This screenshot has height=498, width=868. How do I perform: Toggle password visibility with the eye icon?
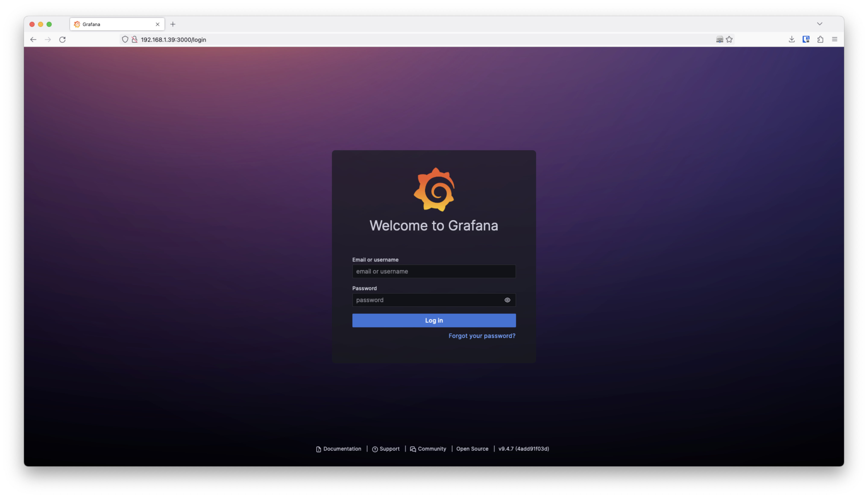coord(508,300)
